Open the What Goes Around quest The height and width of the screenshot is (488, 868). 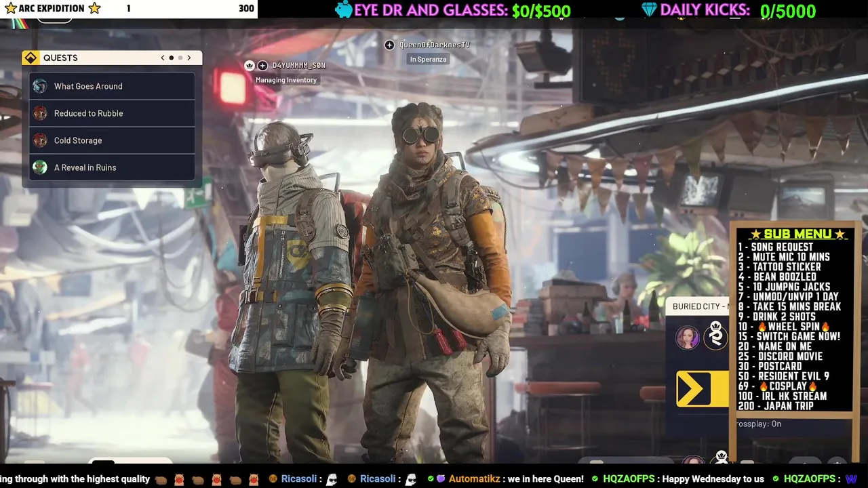click(x=112, y=86)
